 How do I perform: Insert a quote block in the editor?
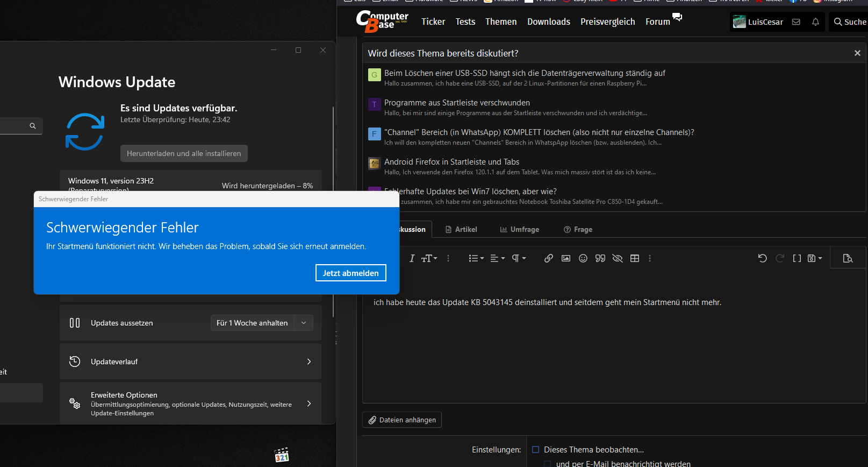[600, 258]
